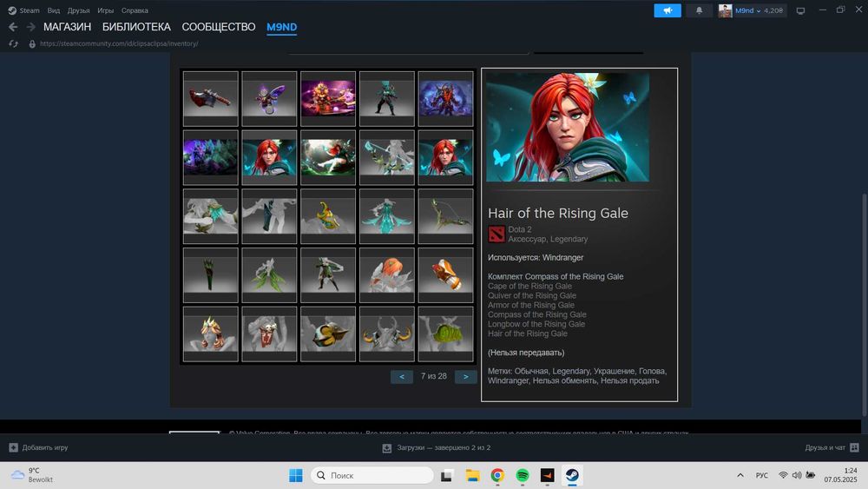The width and height of the screenshot is (868, 489).
Task: Go to previous inventory page
Action: tap(401, 377)
